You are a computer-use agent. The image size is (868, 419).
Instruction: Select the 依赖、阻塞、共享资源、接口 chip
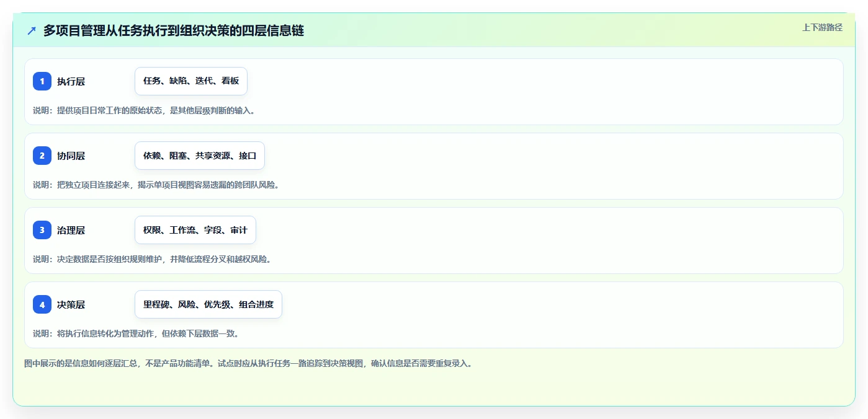(x=200, y=156)
